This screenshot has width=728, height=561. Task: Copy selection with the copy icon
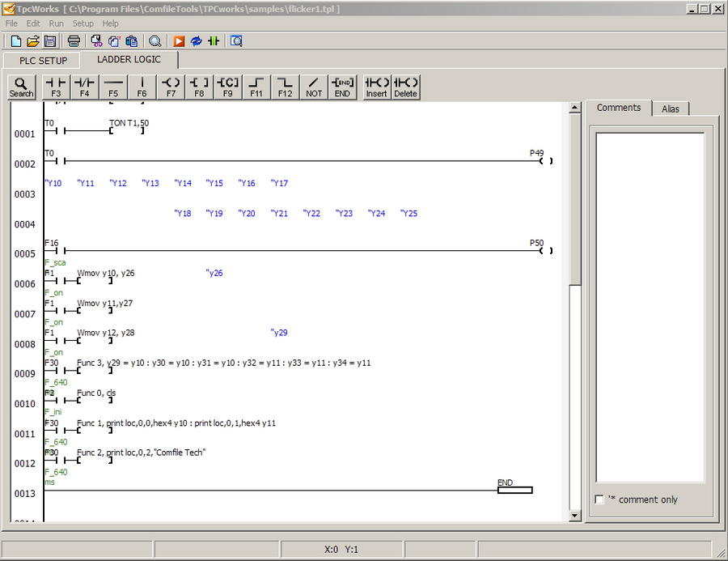pos(114,41)
